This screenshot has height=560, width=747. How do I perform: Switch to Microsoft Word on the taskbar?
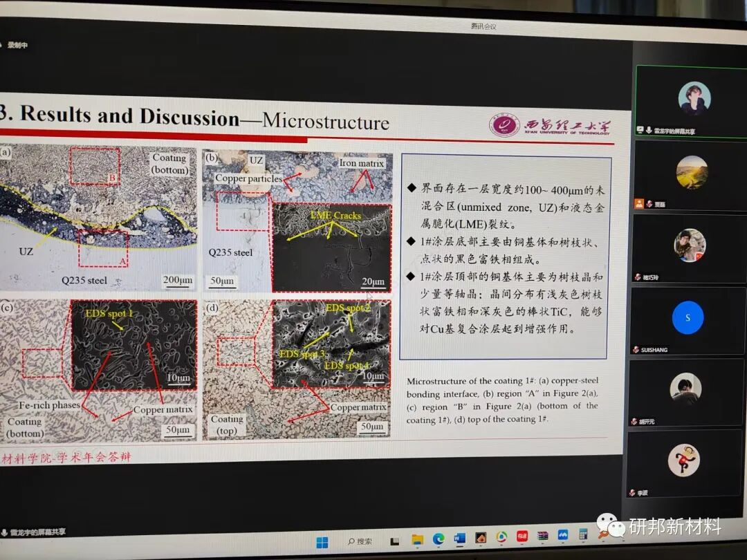point(459,539)
